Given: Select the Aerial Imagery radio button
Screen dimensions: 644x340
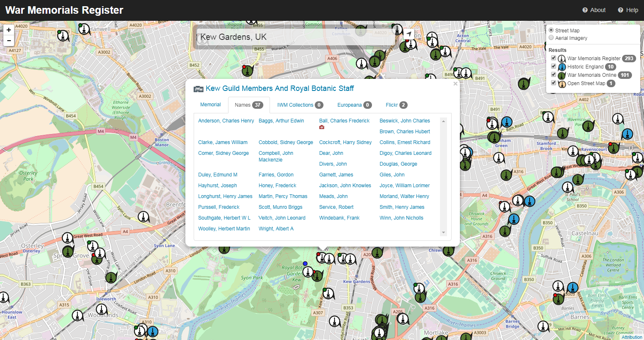Looking at the screenshot, I should click(551, 38).
